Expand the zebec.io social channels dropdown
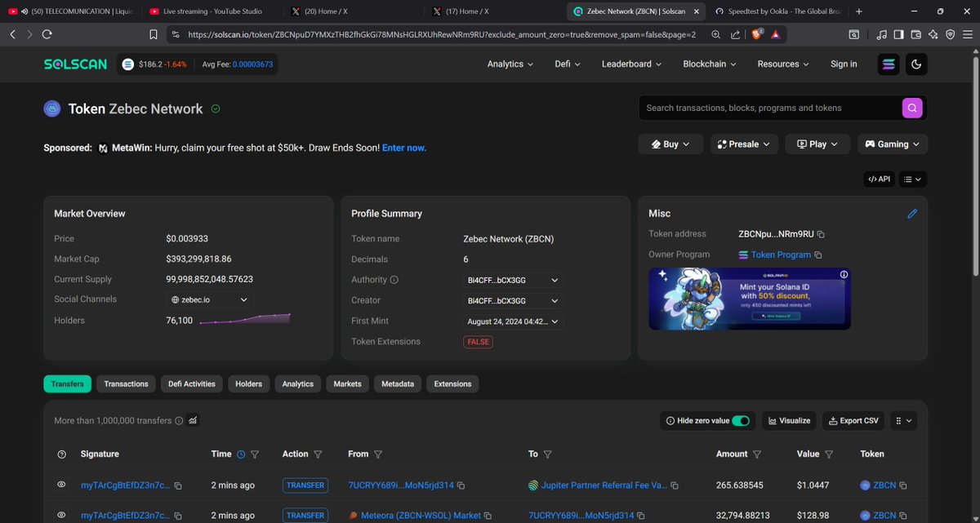Viewport: 980px width, 523px height. pyautogui.click(x=211, y=300)
